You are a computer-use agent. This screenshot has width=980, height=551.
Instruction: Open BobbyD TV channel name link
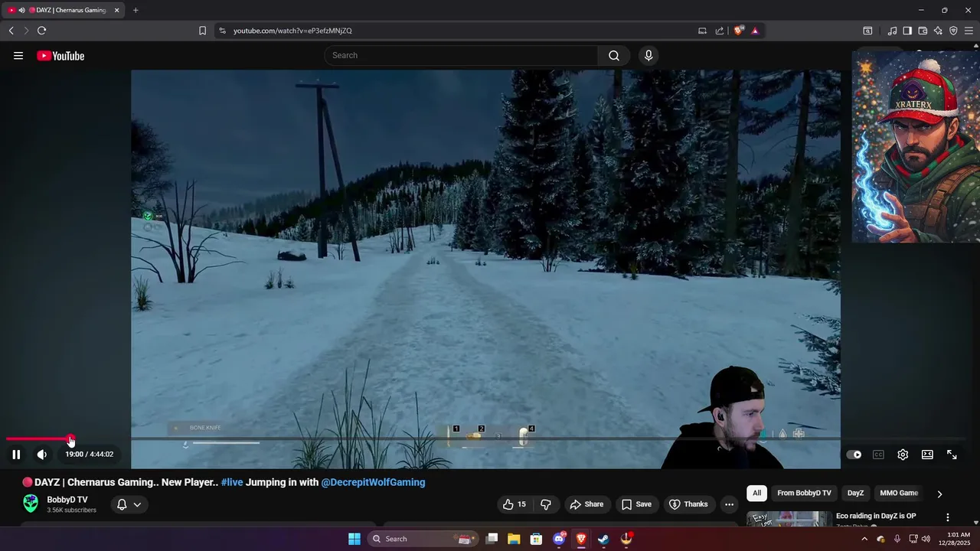(x=67, y=500)
